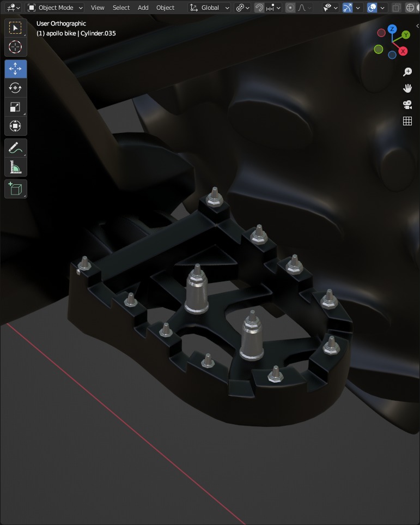This screenshot has width=420, height=525.
Task: Activate the 3D Cursor tool
Action: (x=15, y=47)
